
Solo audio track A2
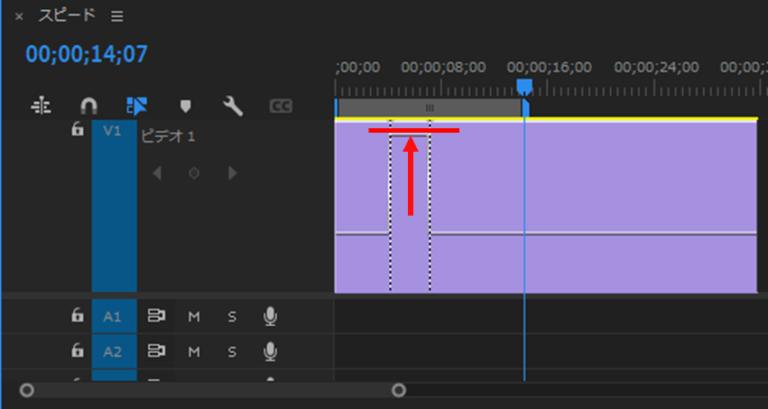click(x=232, y=351)
